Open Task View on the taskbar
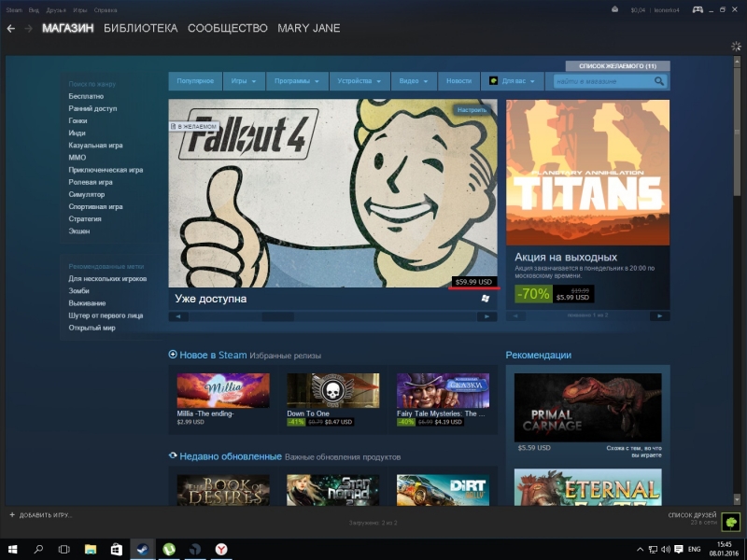The height and width of the screenshot is (560, 747). pyautogui.click(x=63, y=550)
